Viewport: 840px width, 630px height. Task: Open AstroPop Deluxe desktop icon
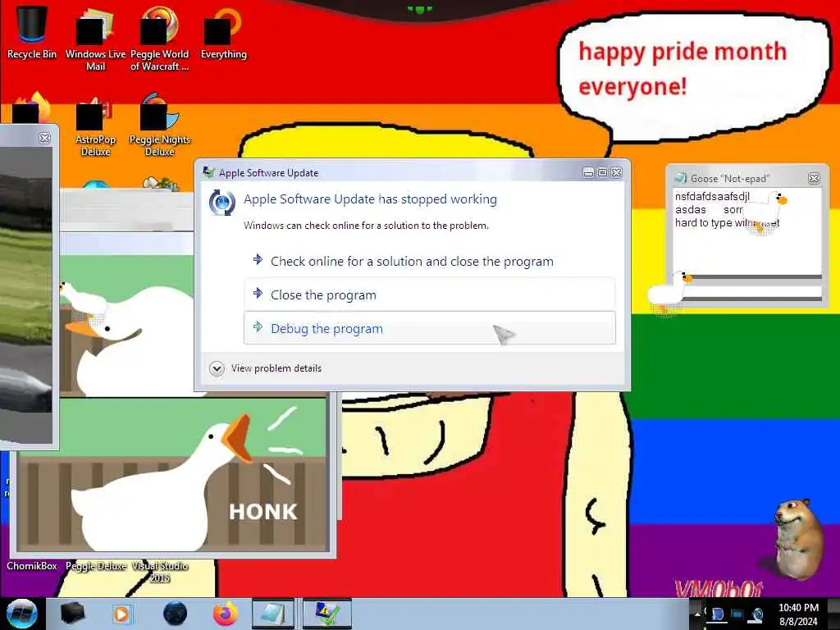(x=95, y=126)
